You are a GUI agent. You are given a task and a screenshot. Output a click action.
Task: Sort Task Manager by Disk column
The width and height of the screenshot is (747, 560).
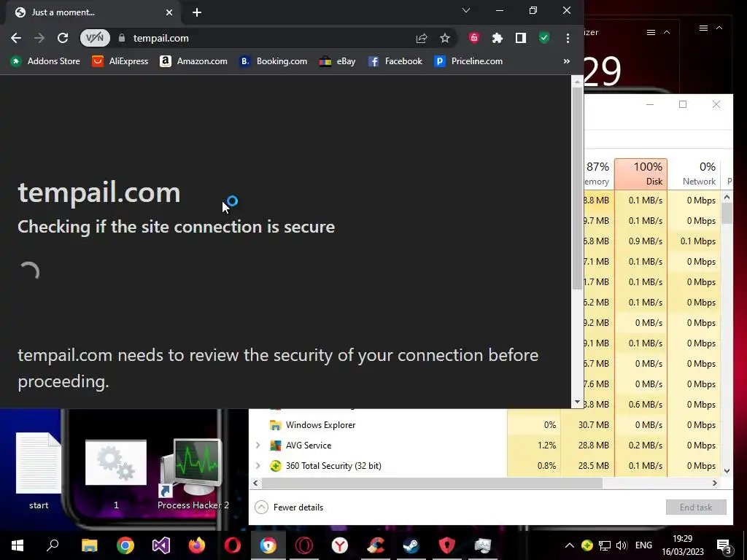click(x=640, y=174)
